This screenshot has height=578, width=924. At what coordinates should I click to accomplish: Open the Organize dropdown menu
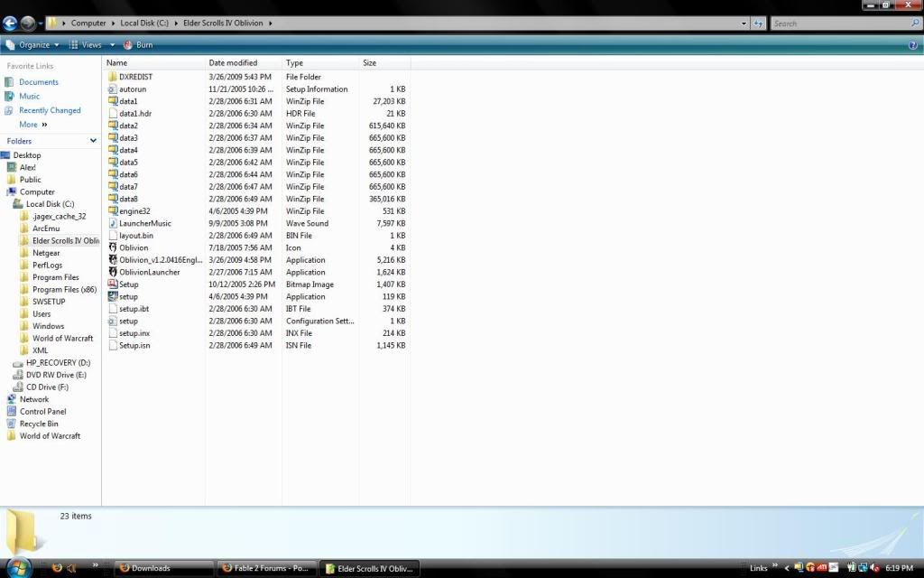click(x=32, y=45)
